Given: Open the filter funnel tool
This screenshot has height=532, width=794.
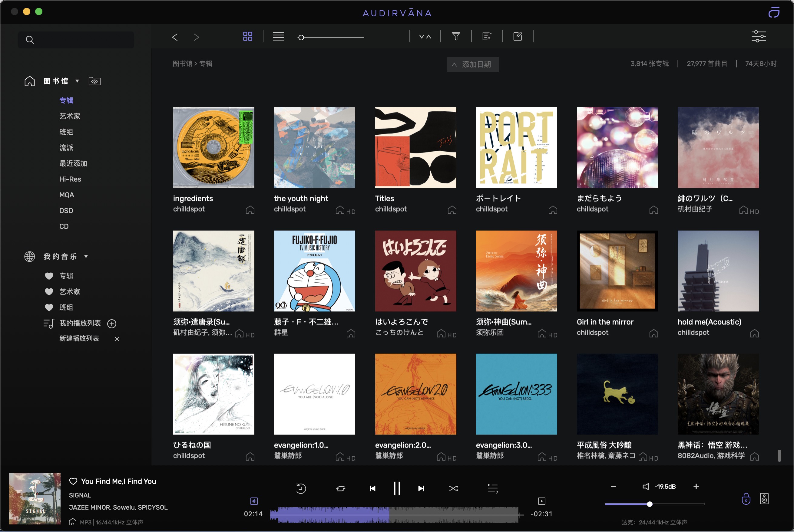Looking at the screenshot, I should (x=456, y=36).
